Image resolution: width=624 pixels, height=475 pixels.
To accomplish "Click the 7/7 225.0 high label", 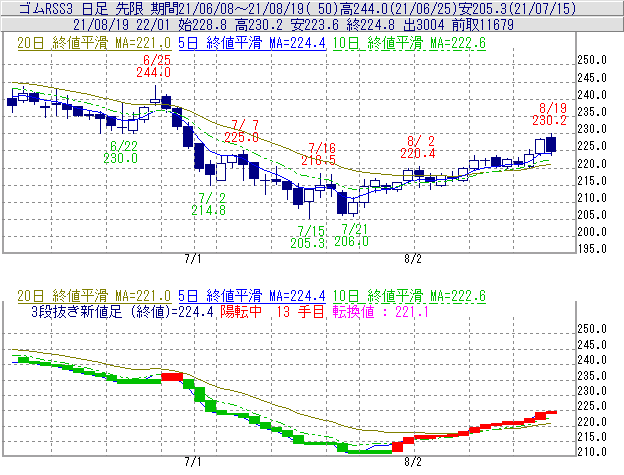I will point(241,132).
